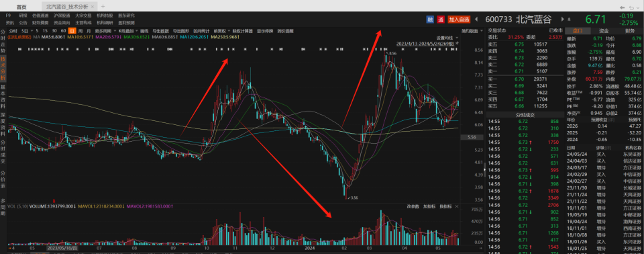Open K线叠加 dropdown
The height and width of the screenshot is (254, 644).
(127, 31)
